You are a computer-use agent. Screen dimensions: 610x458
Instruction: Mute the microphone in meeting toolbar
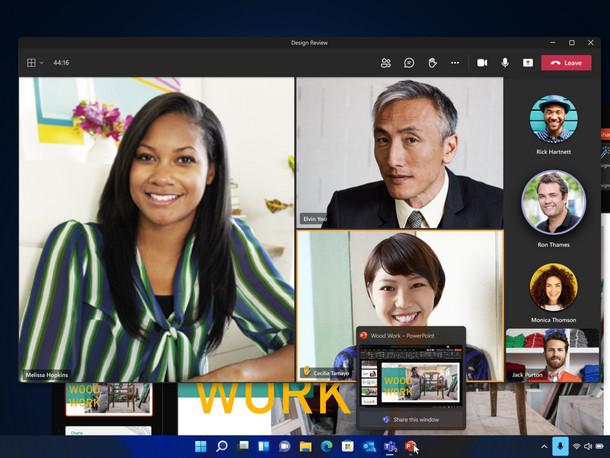(505, 63)
